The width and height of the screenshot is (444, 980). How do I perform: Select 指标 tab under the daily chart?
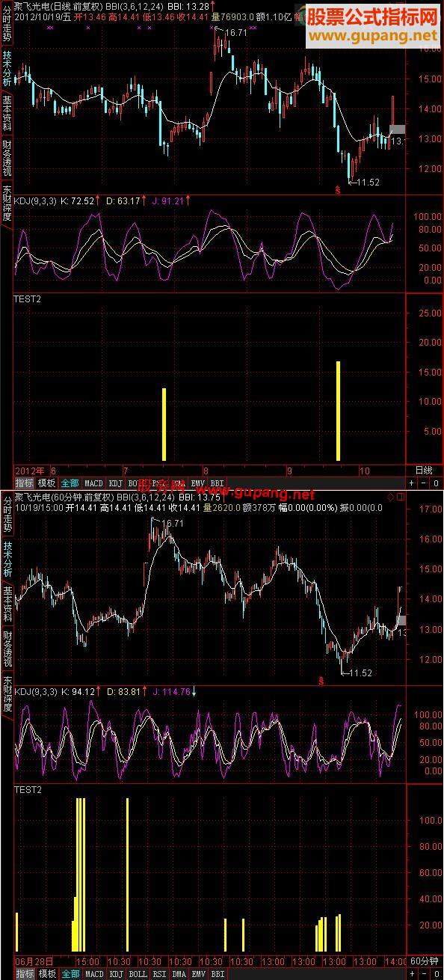click(x=25, y=483)
